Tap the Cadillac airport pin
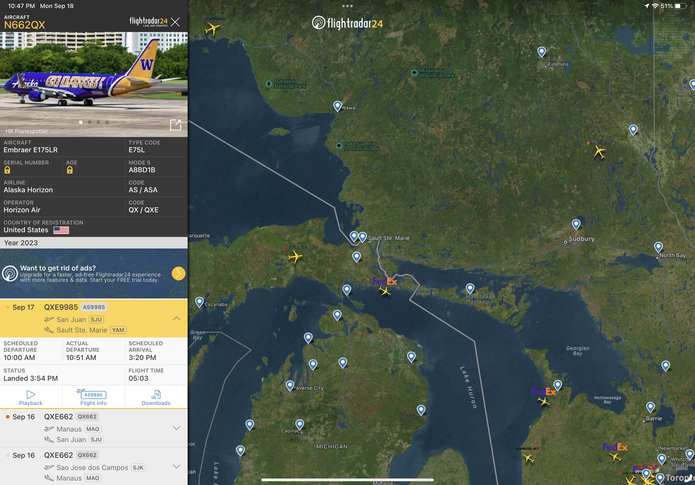 tap(300, 424)
